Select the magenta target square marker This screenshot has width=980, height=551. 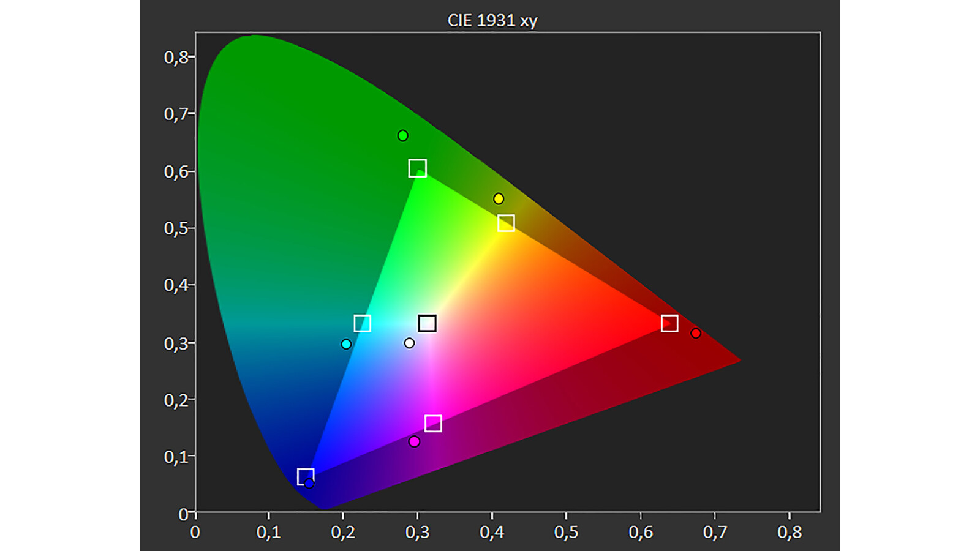(x=433, y=423)
